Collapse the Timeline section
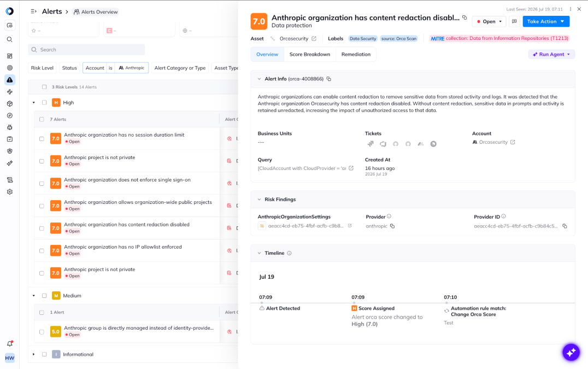The height and width of the screenshot is (369, 588). 259,253
